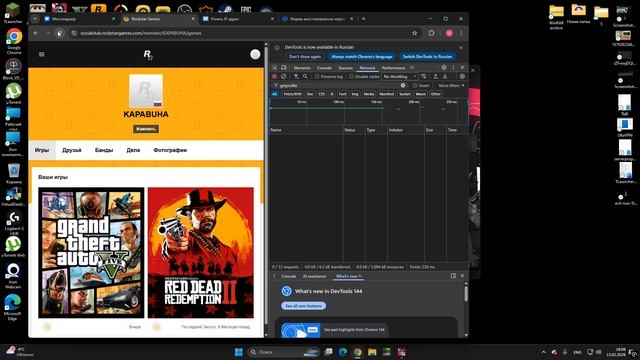Open the Банды profile tab
Viewport: 640px width, 360px height.
tap(104, 150)
